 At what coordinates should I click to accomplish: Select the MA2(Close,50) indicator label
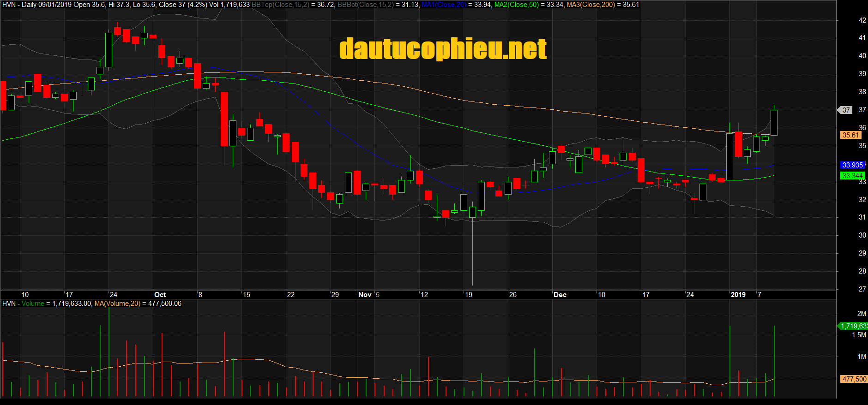point(516,5)
